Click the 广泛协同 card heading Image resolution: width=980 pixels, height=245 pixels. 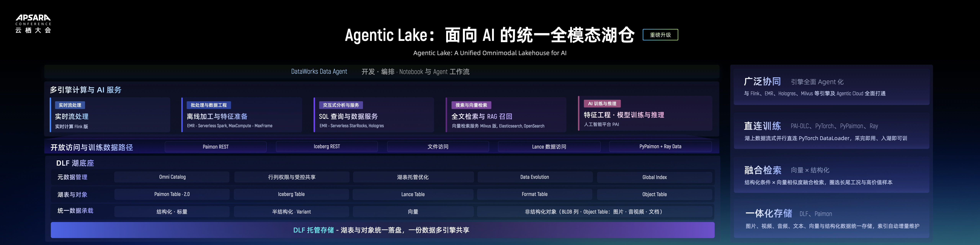(x=762, y=81)
